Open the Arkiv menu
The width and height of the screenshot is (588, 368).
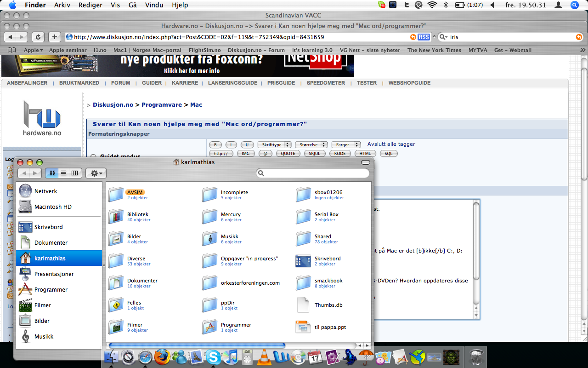point(62,5)
